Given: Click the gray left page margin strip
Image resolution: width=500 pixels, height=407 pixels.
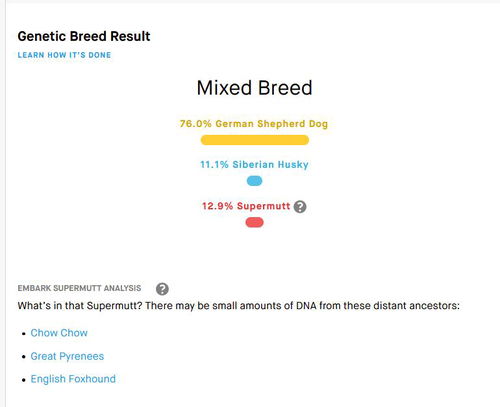Looking at the screenshot, I should 3,203.
